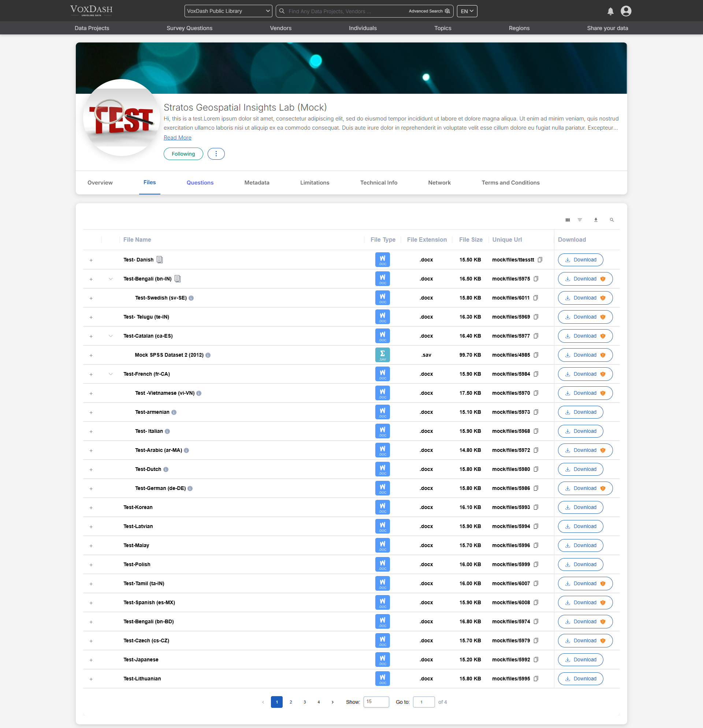
Task: Collapse the Test-French (fr-CA) group chevron
Action: (x=111, y=374)
